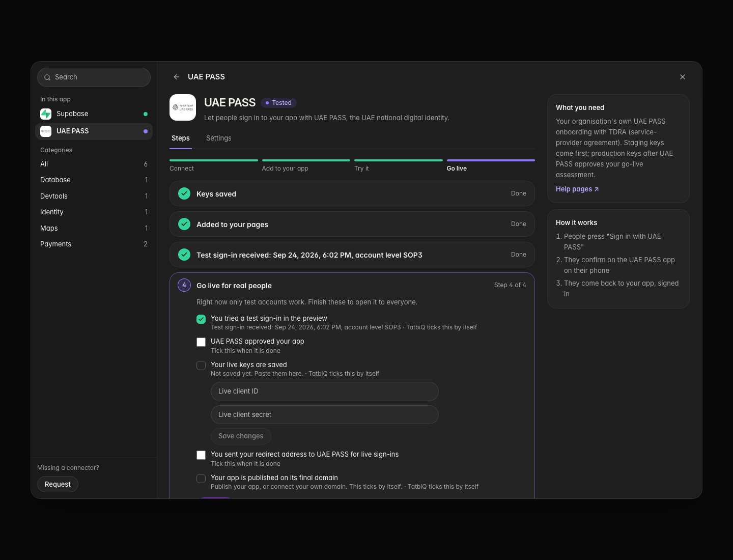Go back using the arrow icon
Screen dimensions: 733x560
(177, 77)
